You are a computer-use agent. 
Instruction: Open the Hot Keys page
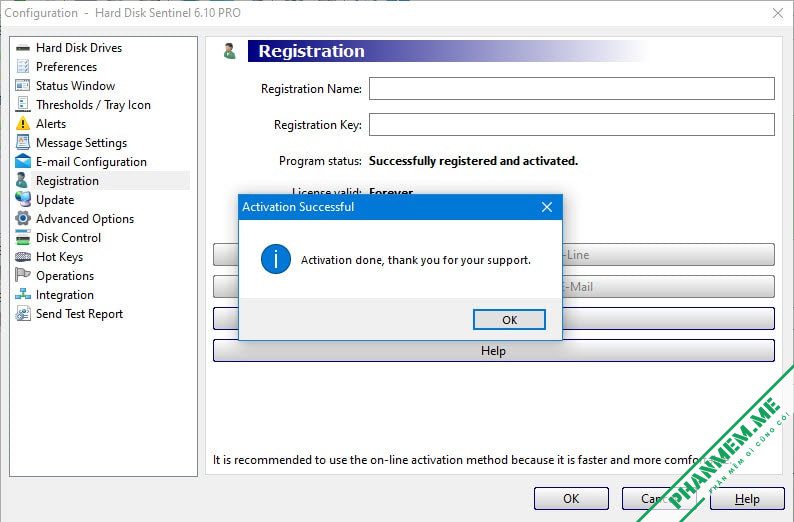59,257
